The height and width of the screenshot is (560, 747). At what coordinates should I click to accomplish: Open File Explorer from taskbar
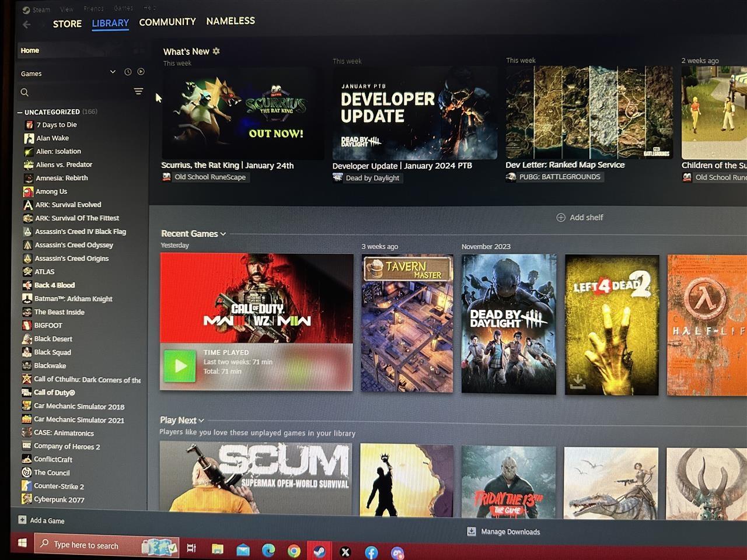[x=217, y=549]
